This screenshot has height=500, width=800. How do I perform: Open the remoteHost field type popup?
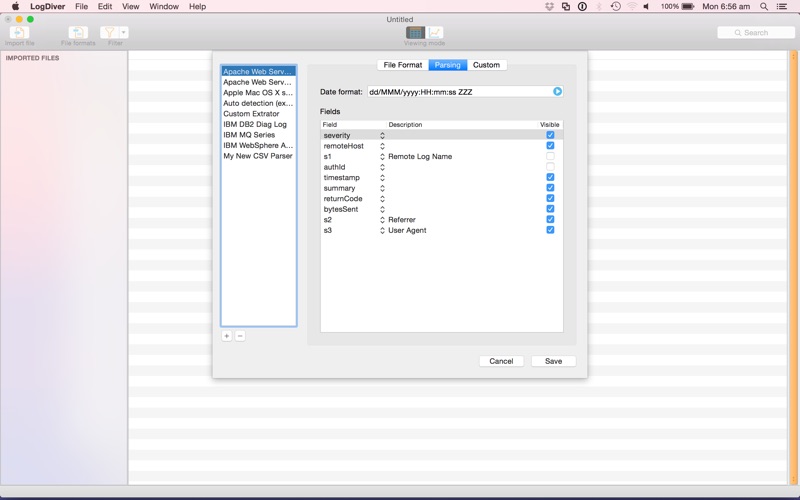382,146
